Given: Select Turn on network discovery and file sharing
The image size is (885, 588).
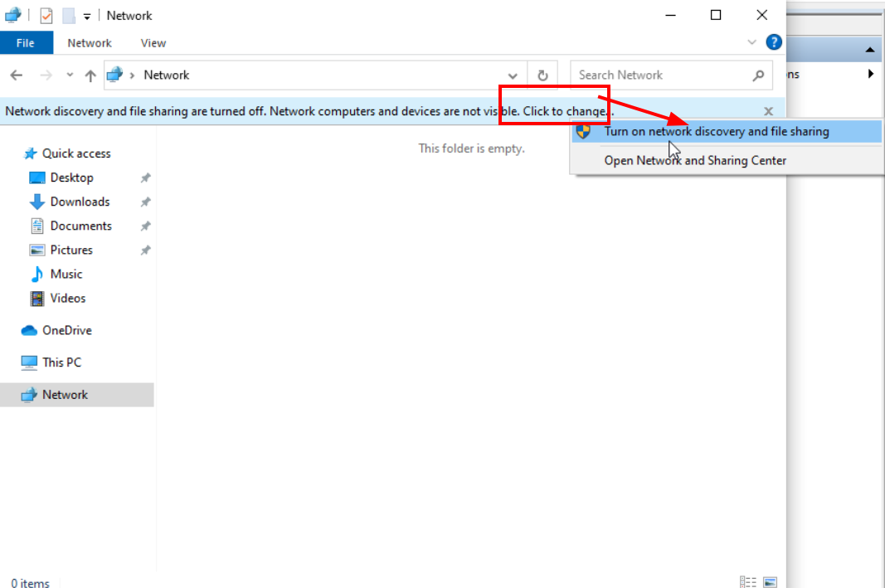Looking at the screenshot, I should [x=716, y=132].
